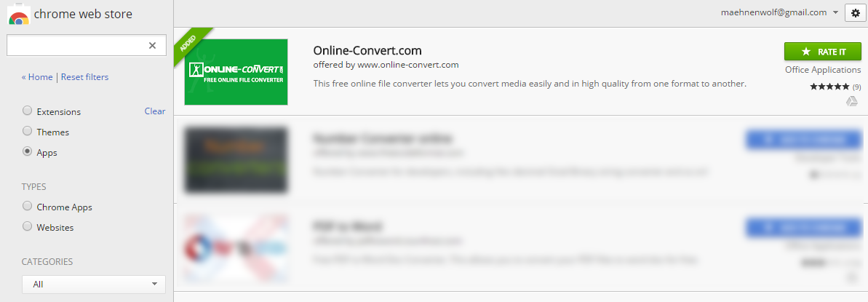Click the Google Drive icon under the Online-Convert rating
This screenshot has width=868, height=302.
tap(852, 101)
